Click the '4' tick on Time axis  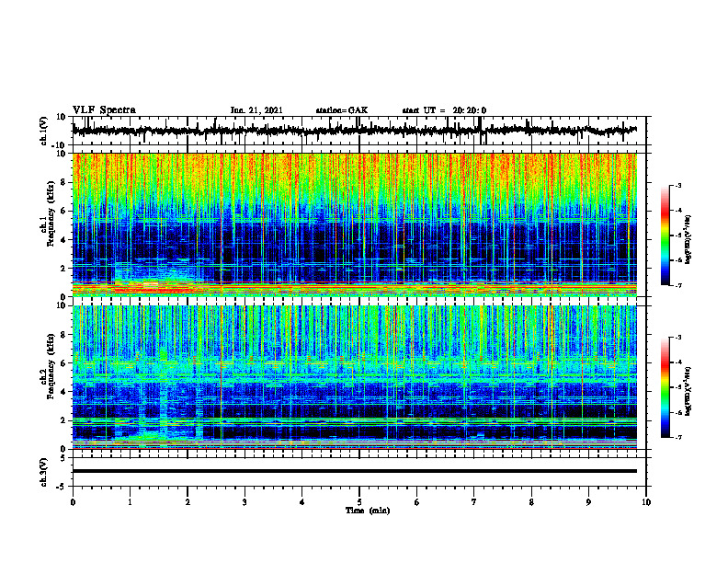tap(302, 502)
